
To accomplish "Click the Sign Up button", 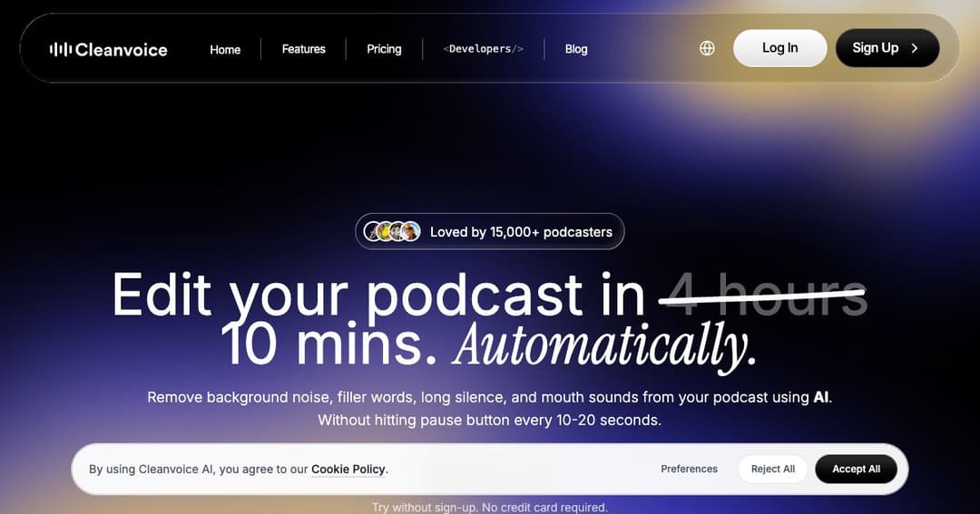I will 887,48.
